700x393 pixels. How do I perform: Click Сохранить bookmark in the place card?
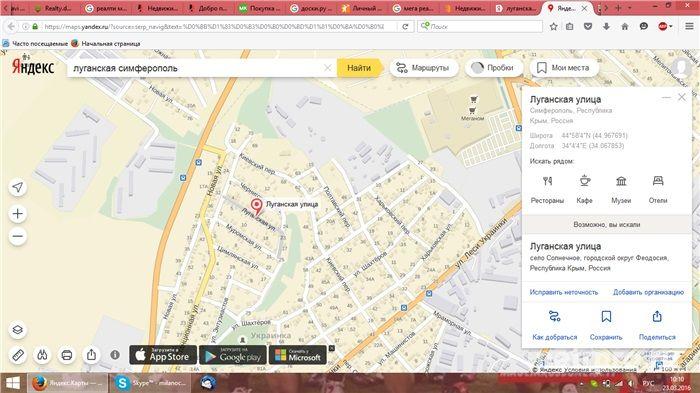(x=606, y=326)
